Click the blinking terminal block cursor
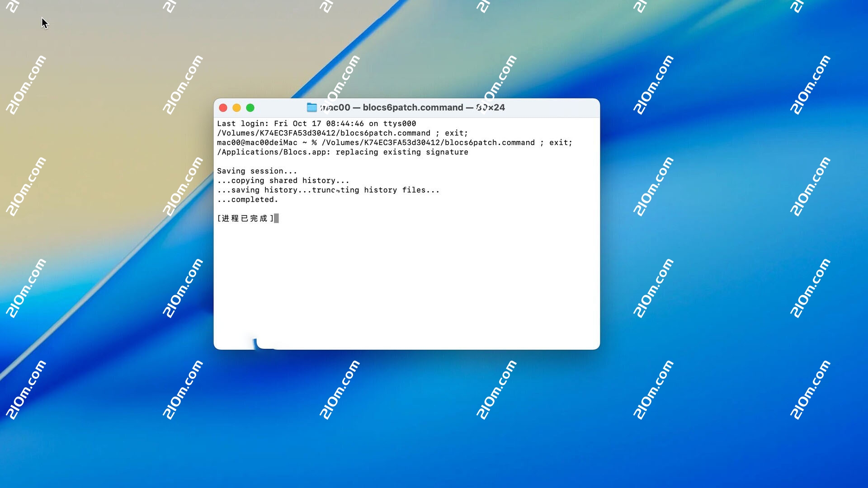 [x=276, y=218]
